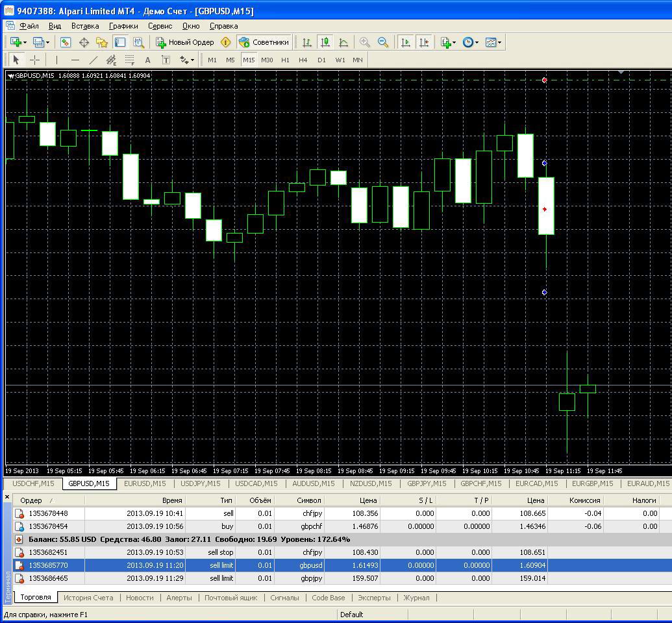
Task: Sort orders by the Символ column header
Action: tap(298, 500)
